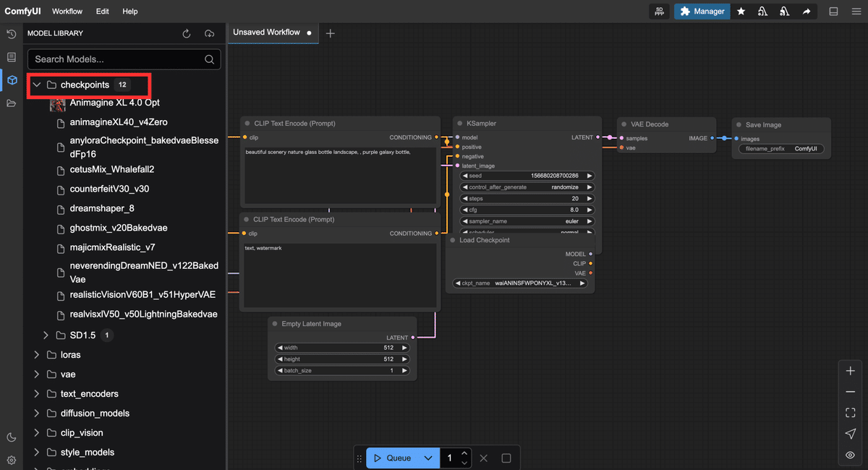This screenshot has width=868, height=470.
Task: Select the cetusMix_Whalefall2 checkpoint
Action: click(x=112, y=169)
